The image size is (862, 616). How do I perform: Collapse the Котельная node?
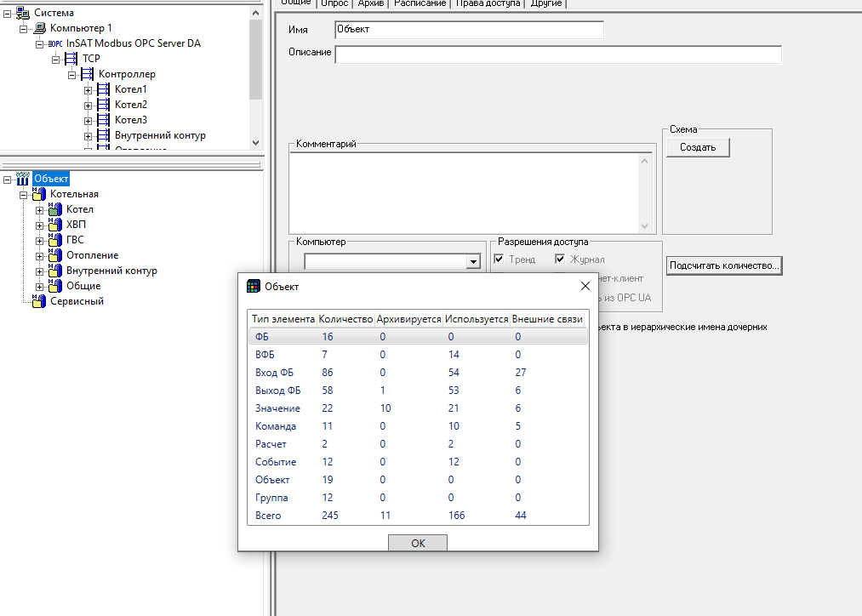(x=23, y=195)
